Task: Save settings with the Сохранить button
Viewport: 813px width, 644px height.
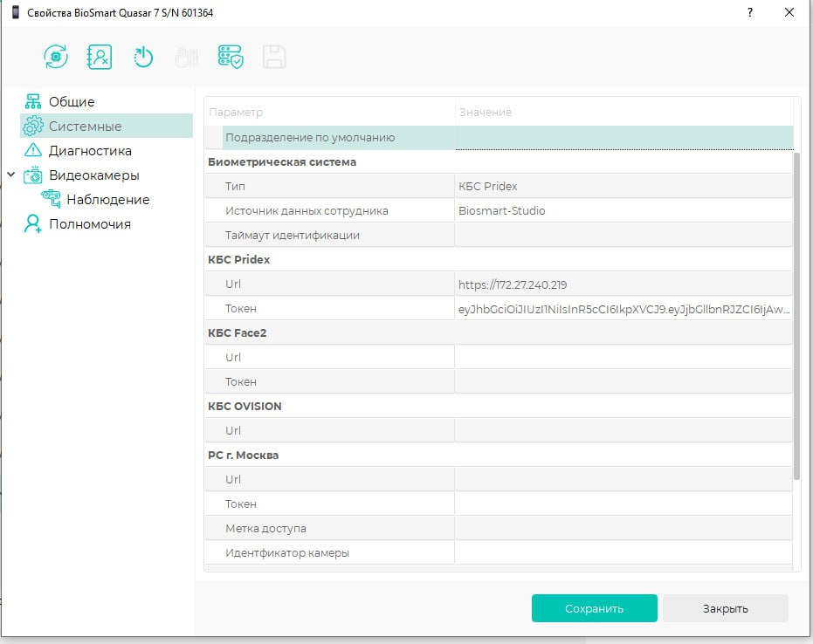Action: (x=594, y=608)
